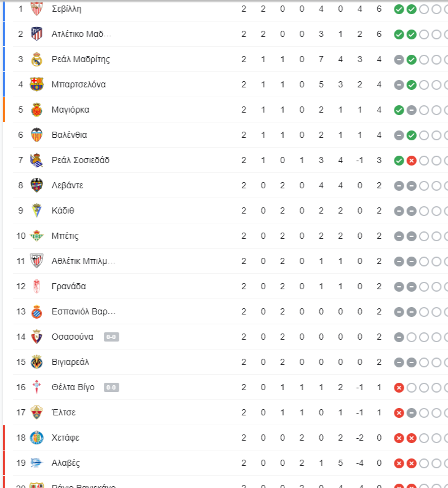448x488 pixels.
Task: Click the Cádiz club crest
Action: point(37,210)
